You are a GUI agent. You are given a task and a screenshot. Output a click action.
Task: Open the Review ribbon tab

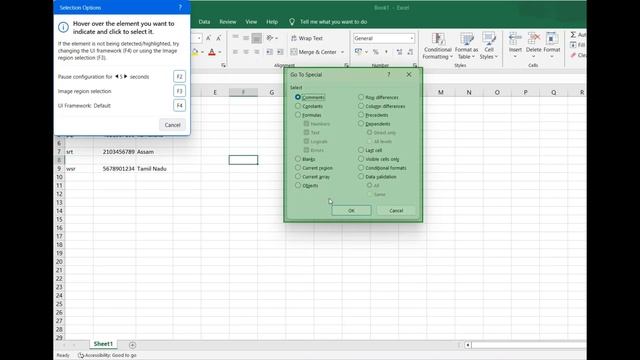[x=228, y=22]
